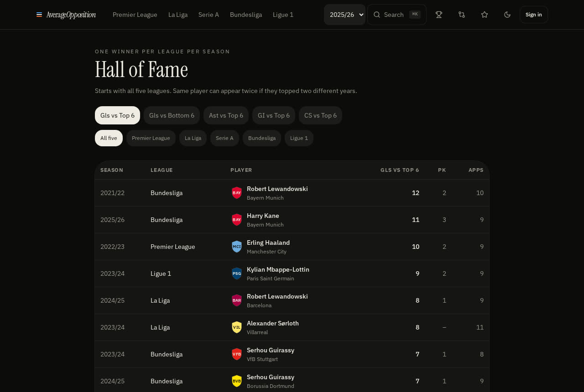This screenshot has height=392, width=584.
Task: Open Robert Lewandowski 2021/22 player link
Action: [277, 189]
